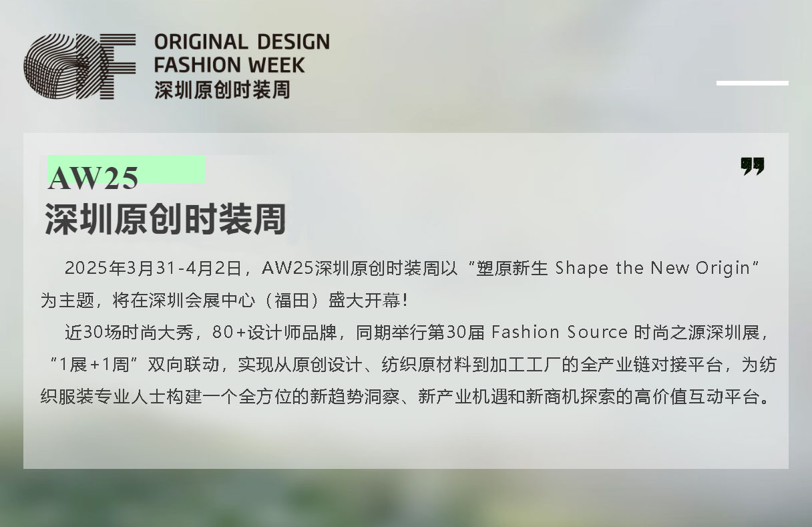812x527 pixels.
Task: Click small 深圳原创时装周 text under logo
Action: point(222,90)
